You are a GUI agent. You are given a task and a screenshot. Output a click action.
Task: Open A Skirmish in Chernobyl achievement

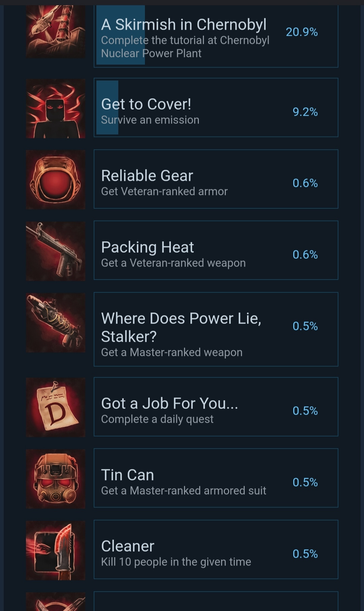coord(216,36)
